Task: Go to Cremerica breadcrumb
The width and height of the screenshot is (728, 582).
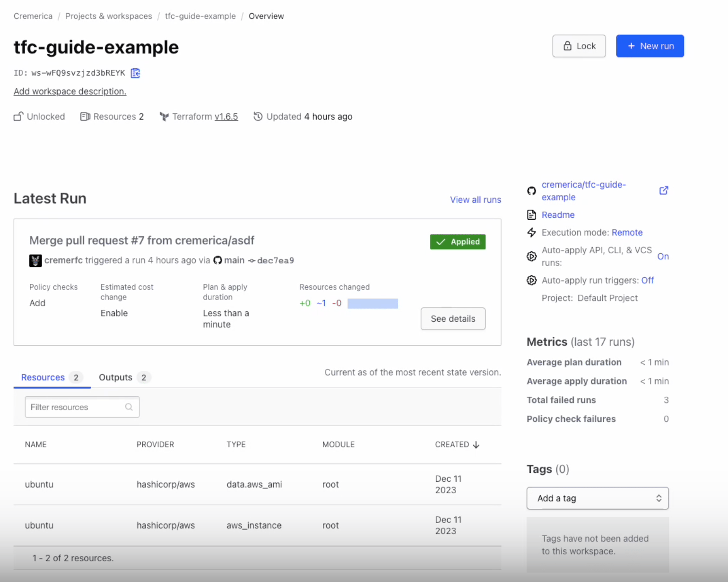Action: (33, 16)
